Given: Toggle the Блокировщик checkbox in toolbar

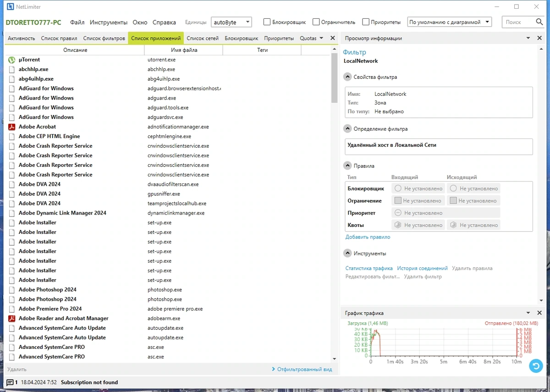Looking at the screenshot, I should (267, 22).
